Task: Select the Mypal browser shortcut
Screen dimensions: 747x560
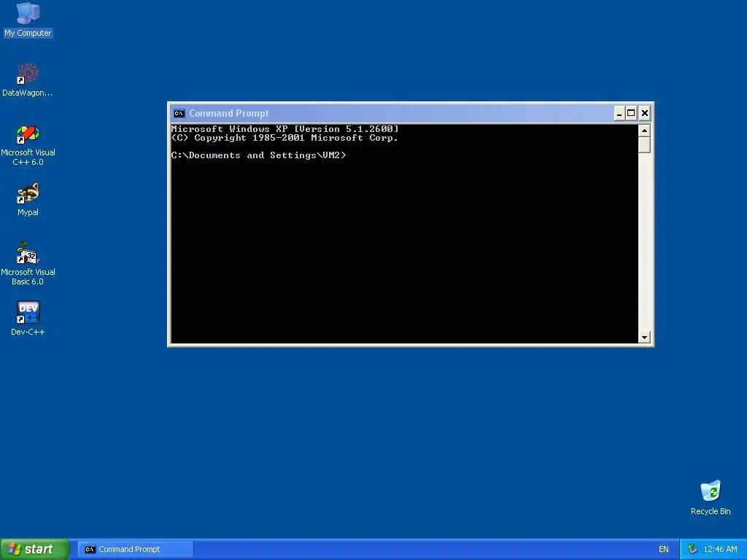Action: (28, 200)
